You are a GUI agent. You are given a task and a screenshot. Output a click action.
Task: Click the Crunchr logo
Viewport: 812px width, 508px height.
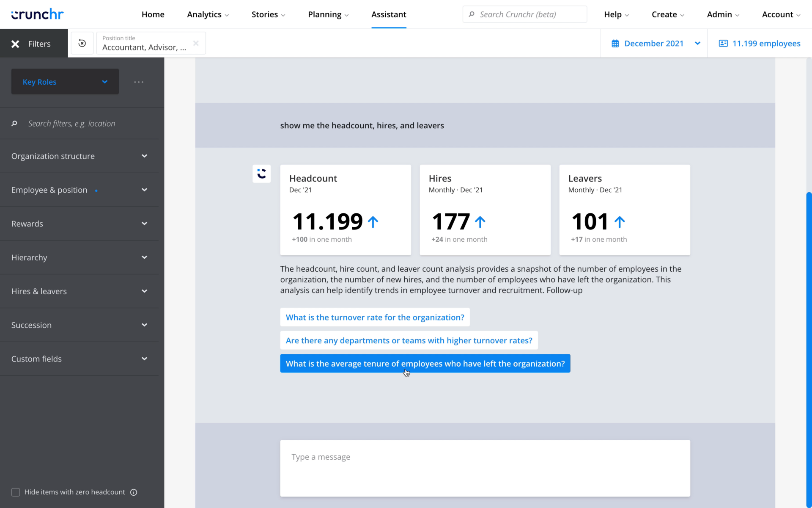[37, 14]
